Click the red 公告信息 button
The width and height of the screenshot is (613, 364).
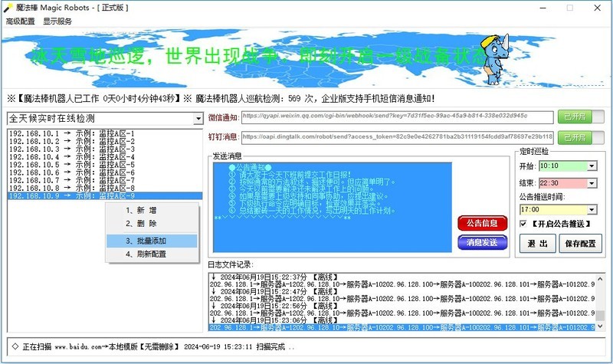coord(483,223)
